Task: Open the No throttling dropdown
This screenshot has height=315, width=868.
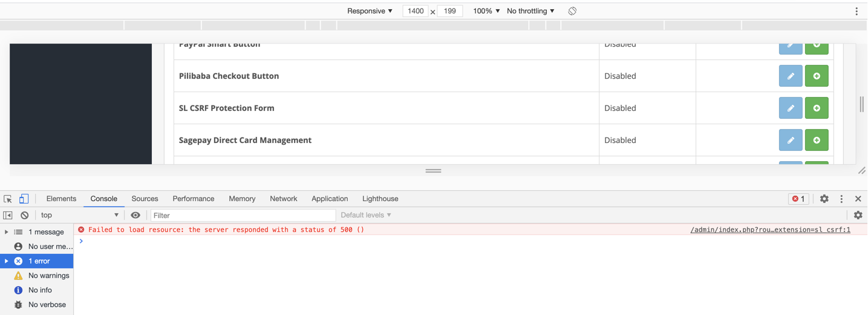Action: pyautogui.click(x=530, y=11)
